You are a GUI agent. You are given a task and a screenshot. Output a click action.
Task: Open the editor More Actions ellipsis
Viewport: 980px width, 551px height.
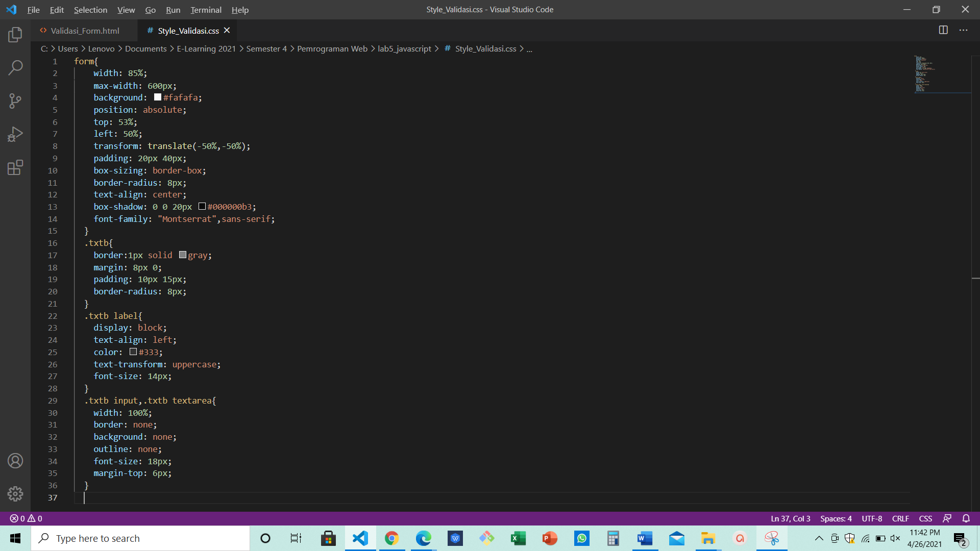pos(964,30)
